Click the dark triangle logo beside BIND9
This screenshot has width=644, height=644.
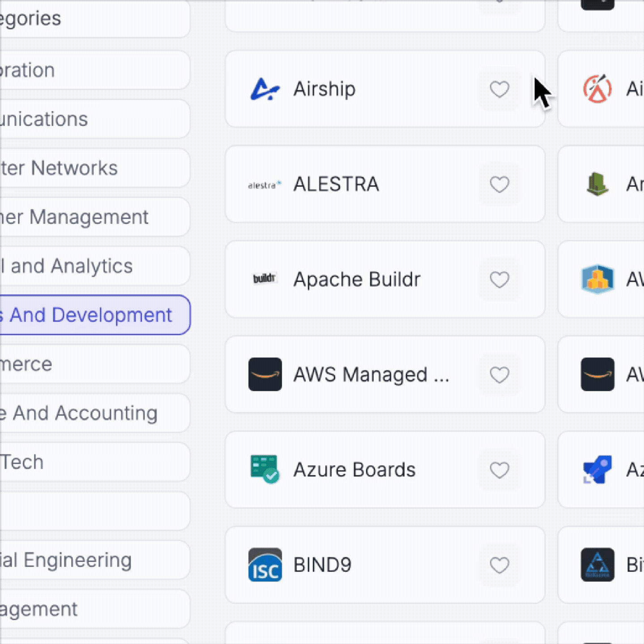pos(597,565)
